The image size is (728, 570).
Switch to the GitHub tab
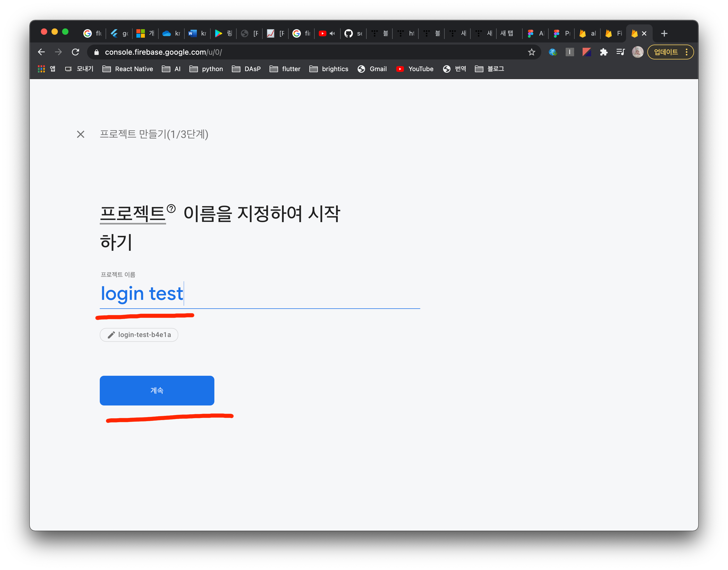pyautogui.click(x=353, y=33)
